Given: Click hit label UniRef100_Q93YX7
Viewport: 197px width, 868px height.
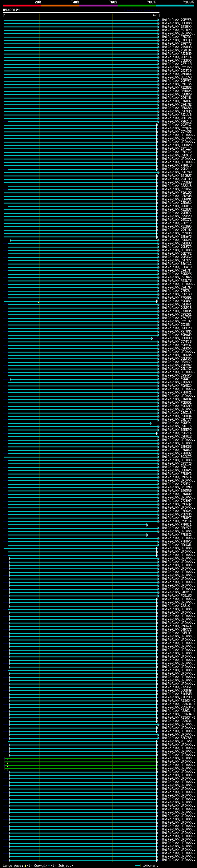Looking at the screenshot, I should [x=177, y=125].
